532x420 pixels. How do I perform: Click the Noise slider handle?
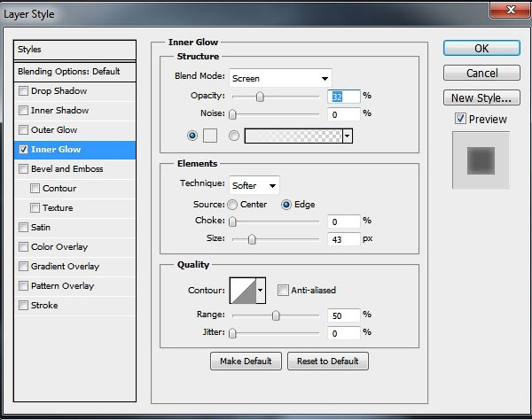(x=232, y=114)
